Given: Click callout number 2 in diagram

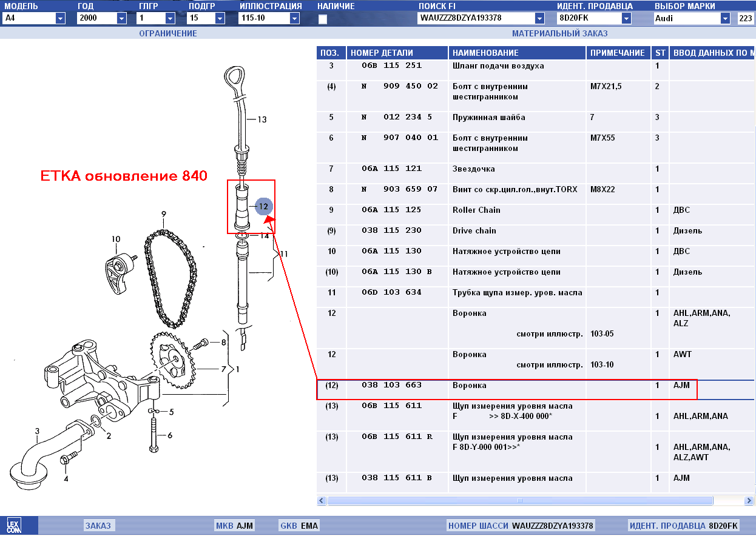Looking at the screenshot, I should [109, 435].
